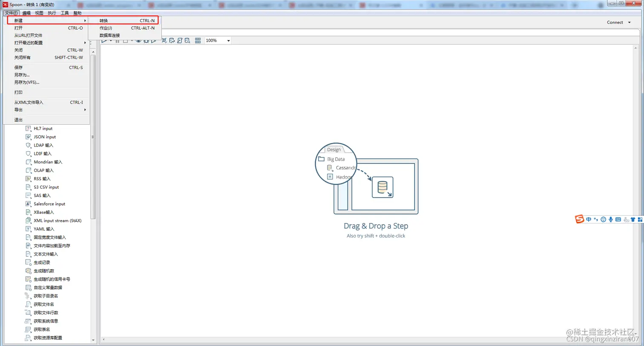
Task: Click the step list scroll-up arrow
Action: pos(93,52)
